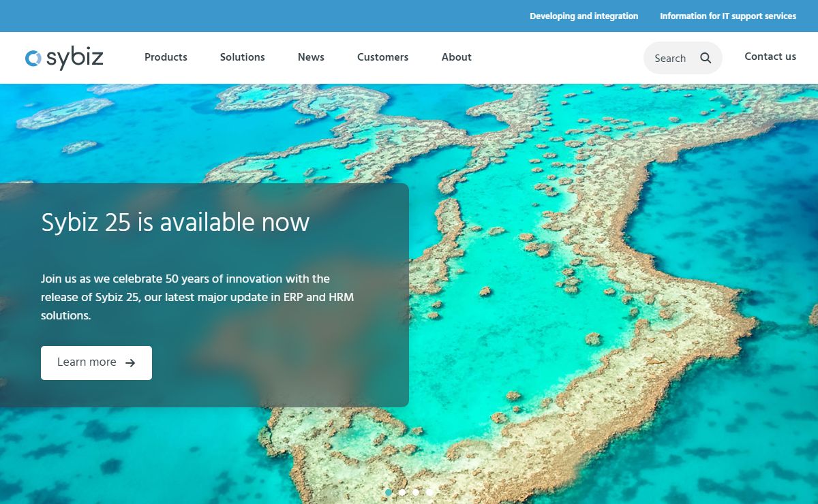Click the sybiz logo
Image resolution: width=818 pixels, height=504 pixels.
click(x=64, y=58)
